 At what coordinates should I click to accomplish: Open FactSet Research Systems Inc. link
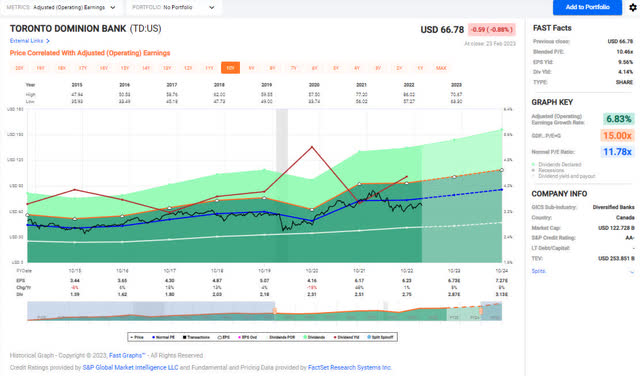click(350, 368)
